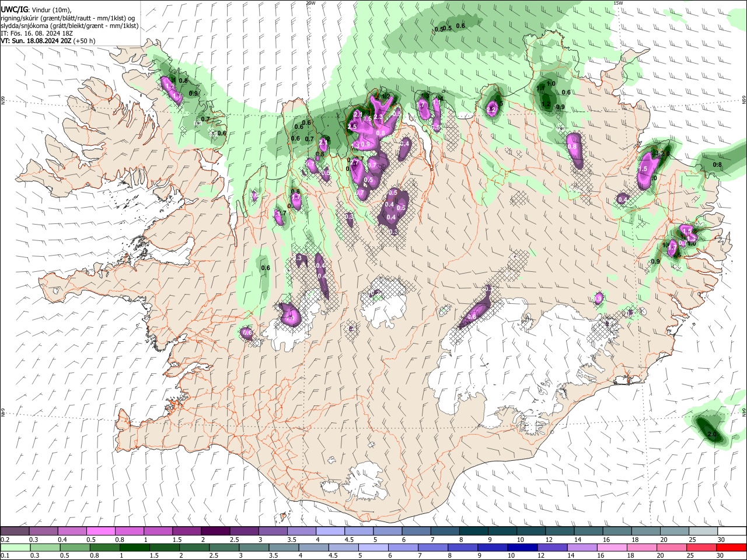Pick the darkest green 1 swatch in lower legend row
Viewport: 747px width, 560px height.
134,547
